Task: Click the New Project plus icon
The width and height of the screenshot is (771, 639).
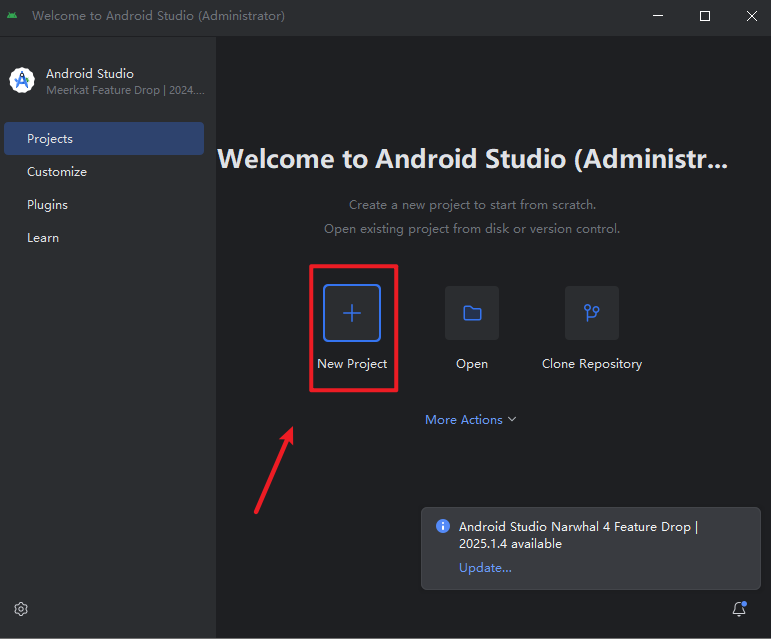Action: pos(352,313)
